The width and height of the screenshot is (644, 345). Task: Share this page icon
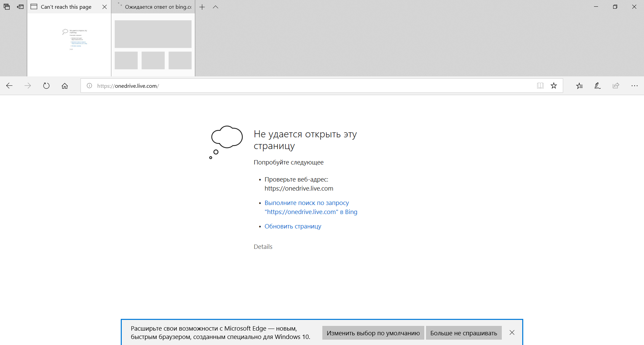point(616,86)
